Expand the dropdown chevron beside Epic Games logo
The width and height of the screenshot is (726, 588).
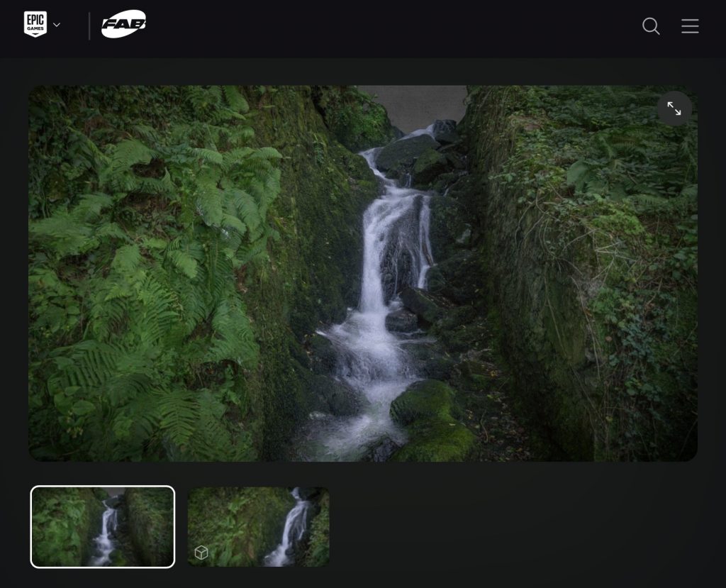point(57,26)
